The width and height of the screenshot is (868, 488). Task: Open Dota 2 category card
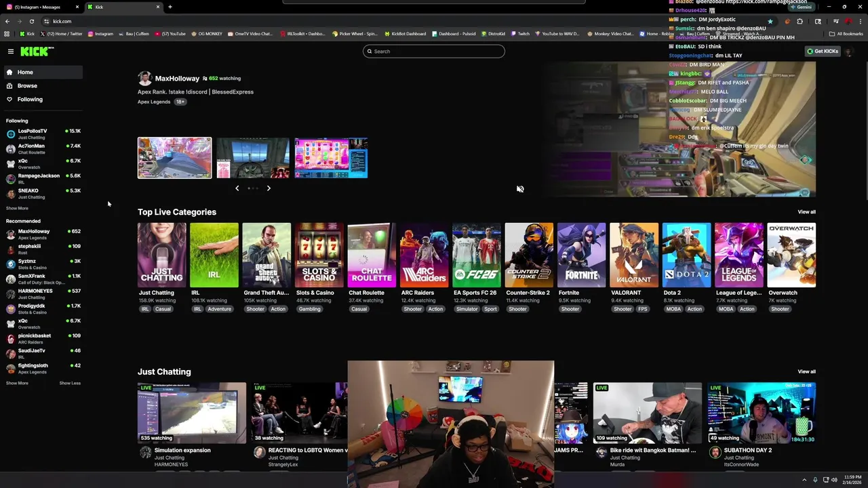point(686,255)
